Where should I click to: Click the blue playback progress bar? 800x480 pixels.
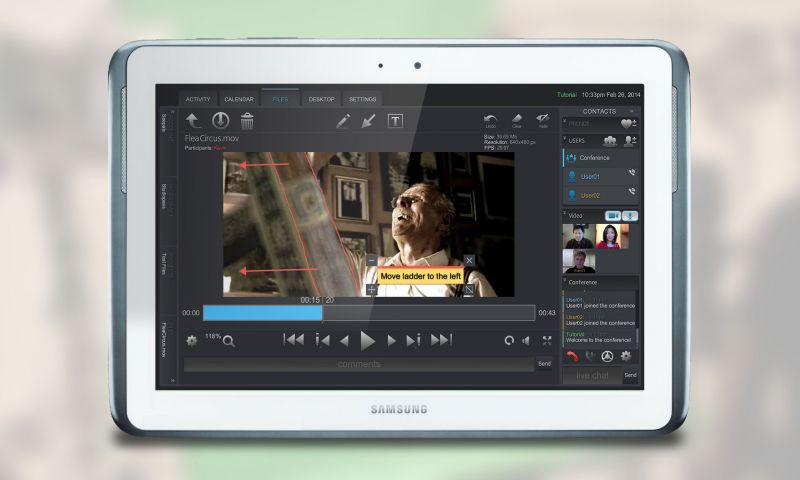point(263,313)
